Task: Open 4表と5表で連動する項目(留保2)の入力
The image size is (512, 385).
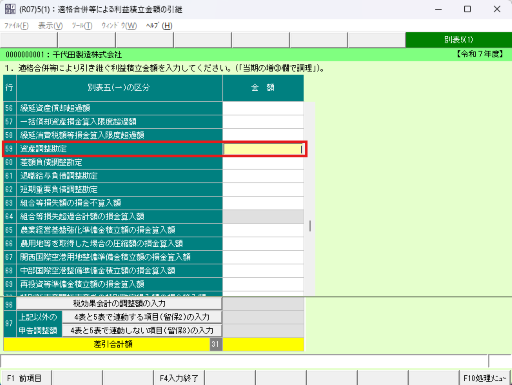Action: click(x=142, y=317)
